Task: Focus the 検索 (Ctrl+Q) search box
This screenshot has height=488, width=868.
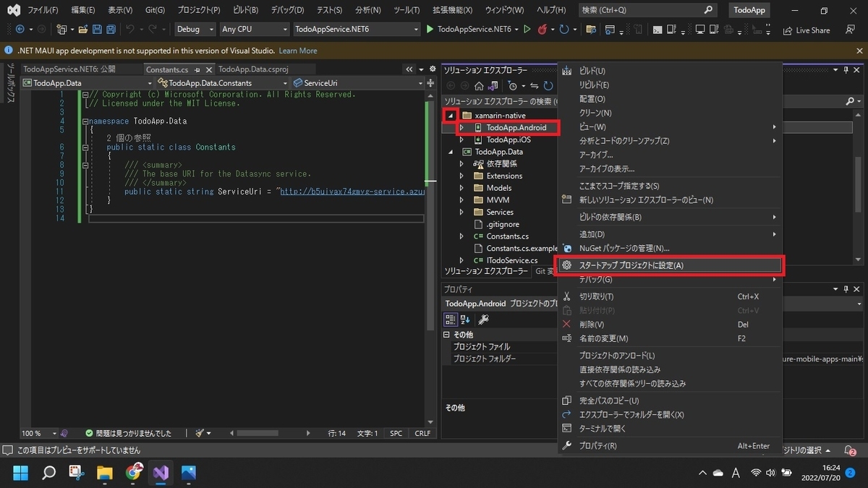Action: (647, 10)
